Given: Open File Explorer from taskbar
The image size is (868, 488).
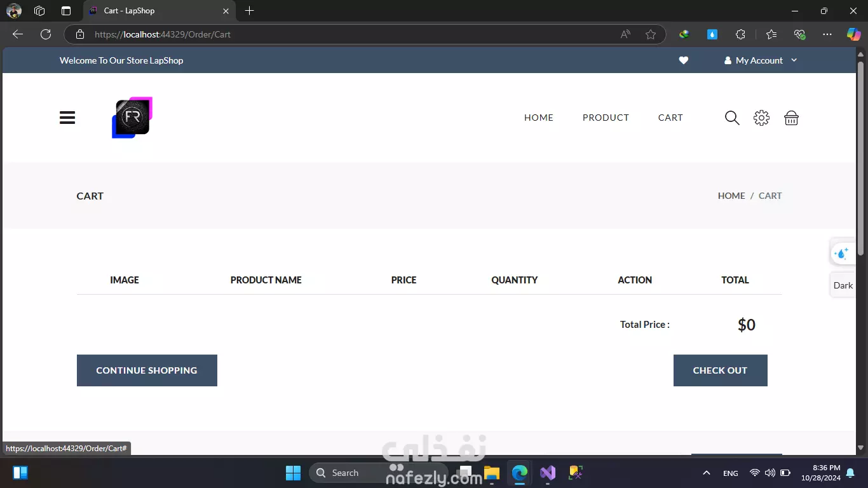Looking at the screenshot, I should coord(492,473).
